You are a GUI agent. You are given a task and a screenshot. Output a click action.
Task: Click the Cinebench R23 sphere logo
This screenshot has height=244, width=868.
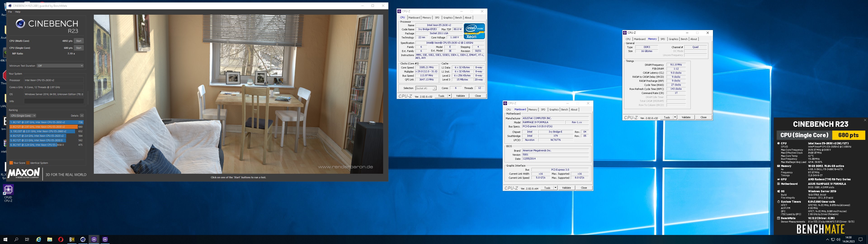pos(20,23)
